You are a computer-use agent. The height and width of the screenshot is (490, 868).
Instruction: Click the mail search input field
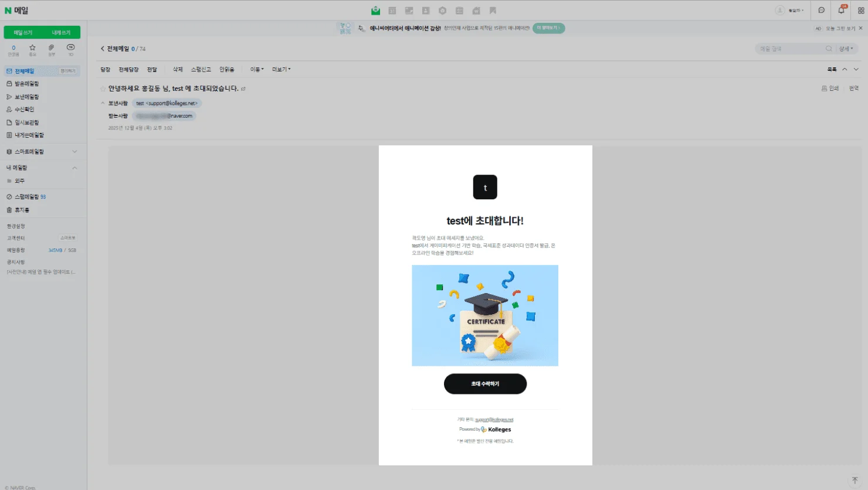click(789, 49)
